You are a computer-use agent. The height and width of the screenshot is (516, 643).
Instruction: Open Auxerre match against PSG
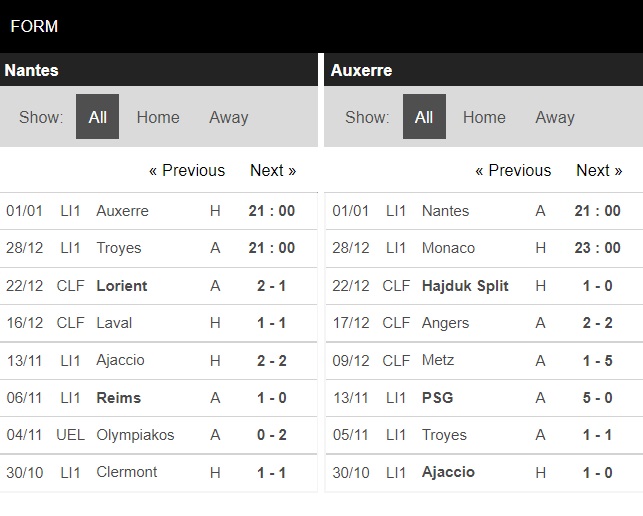point(484,398)
